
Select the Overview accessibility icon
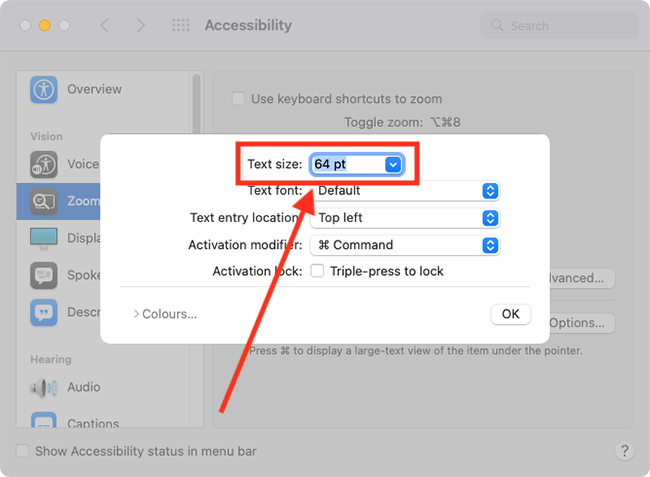pyautogui.click(x=44, y=89)
